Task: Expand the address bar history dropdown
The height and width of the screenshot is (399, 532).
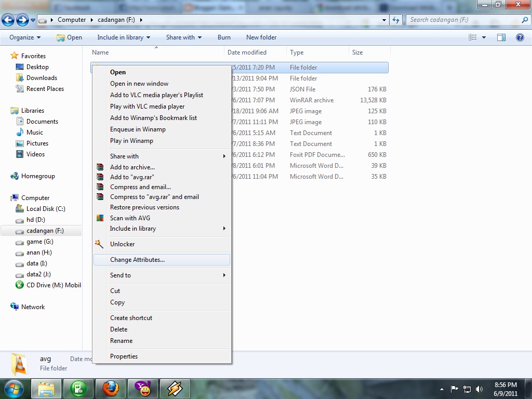Action: pyautogui.click(x=384, y=20)
